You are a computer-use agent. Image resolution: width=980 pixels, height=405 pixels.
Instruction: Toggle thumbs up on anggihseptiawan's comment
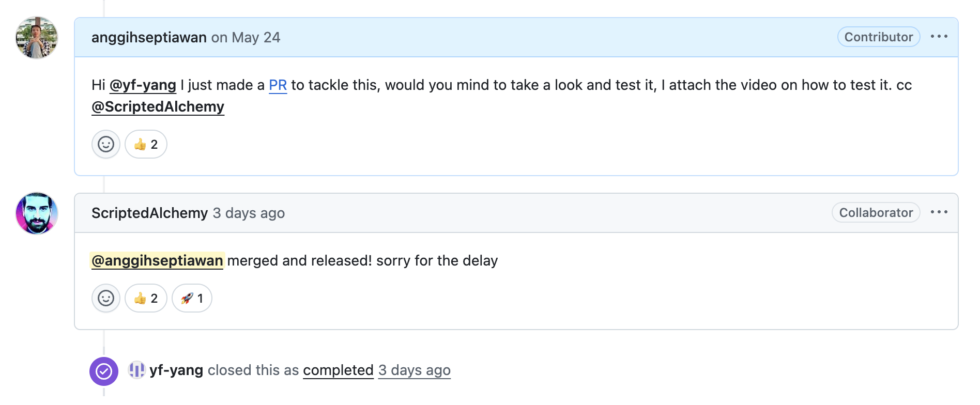tap(146, 144)
